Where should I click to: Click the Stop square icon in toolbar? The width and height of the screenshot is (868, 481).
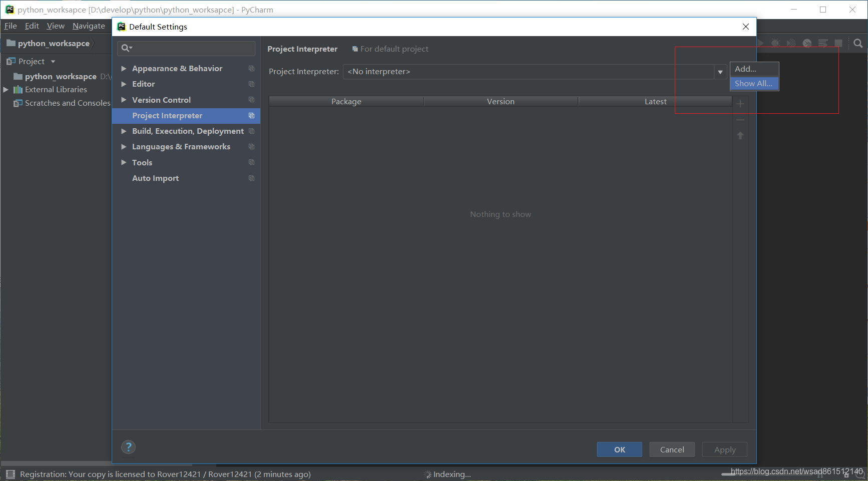(838, 44)
